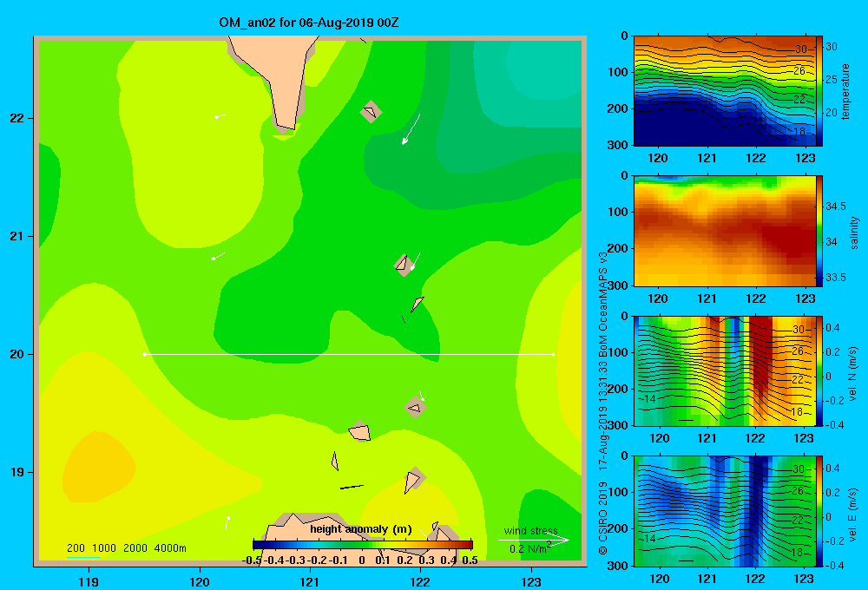Click the 4000m depth contour legend entry

[x=170, y=548]
